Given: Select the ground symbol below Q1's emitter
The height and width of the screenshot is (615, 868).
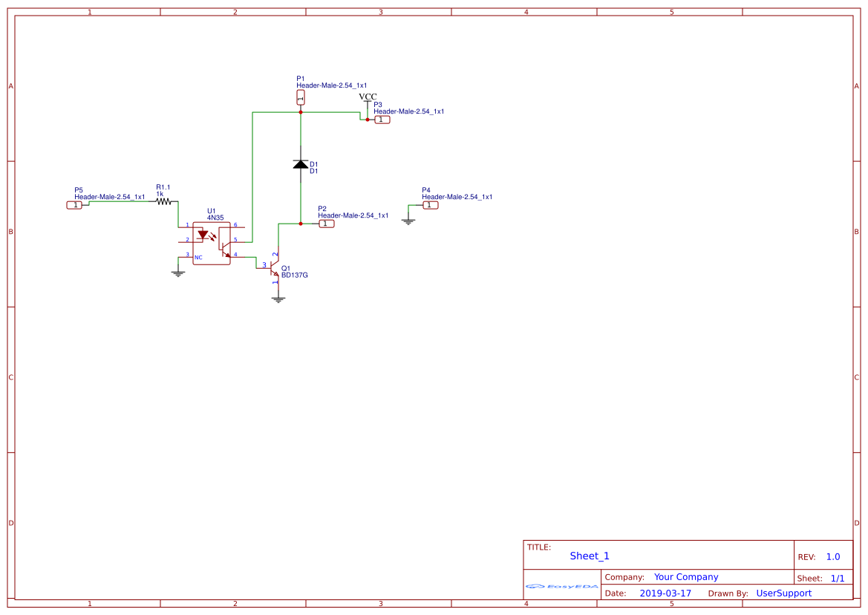Looking at the screenshot, I should coord(278,300).
